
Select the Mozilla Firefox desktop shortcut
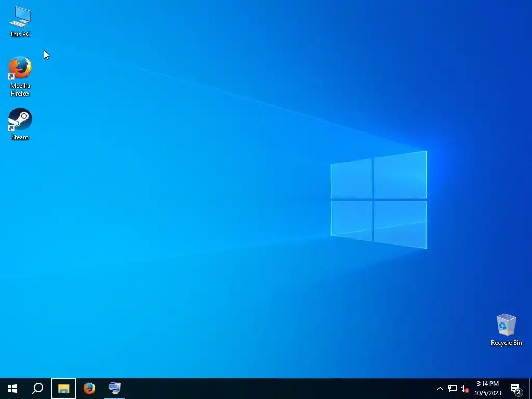pos(20,76)
